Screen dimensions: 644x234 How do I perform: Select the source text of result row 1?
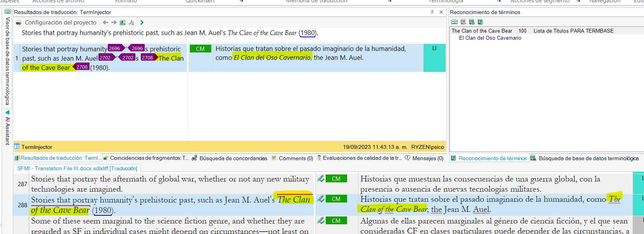103,58
